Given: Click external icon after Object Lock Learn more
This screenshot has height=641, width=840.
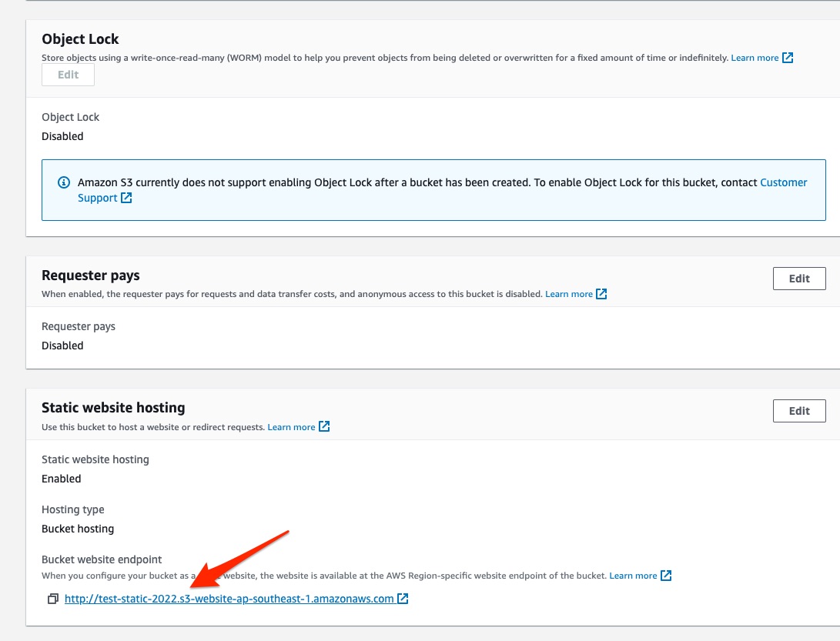Looking at the screenshot, I should tap(788, 58).
